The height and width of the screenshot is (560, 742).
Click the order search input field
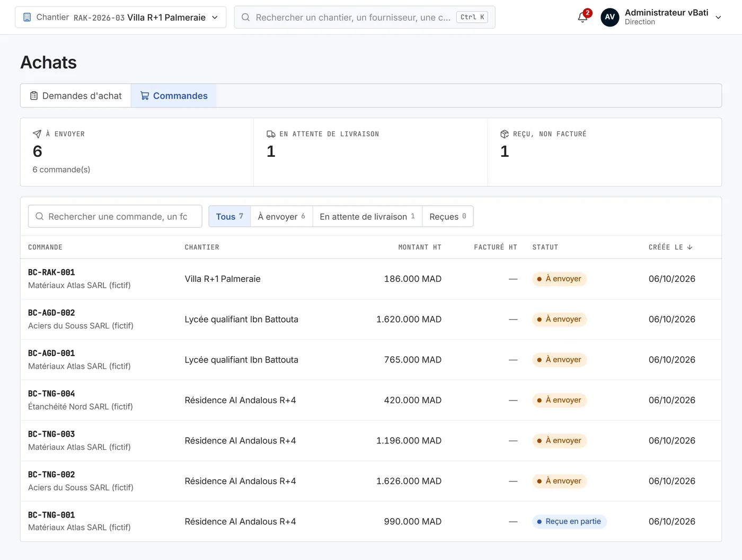(x=115, y=217)
